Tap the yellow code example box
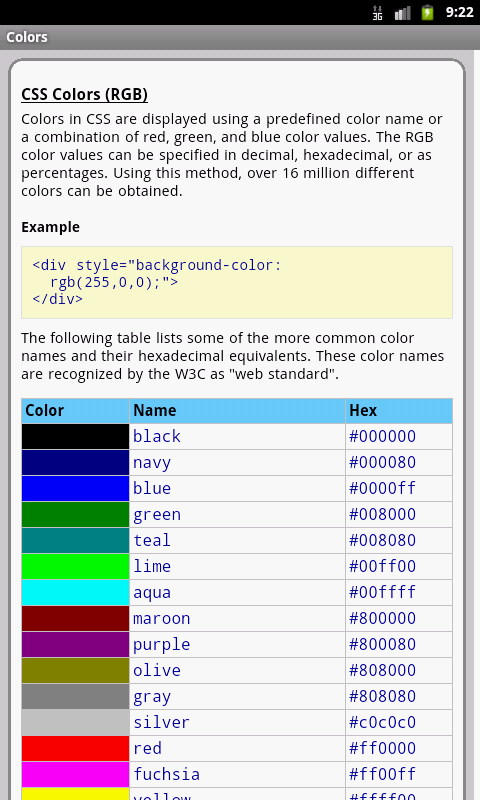 tap(237, 283)
